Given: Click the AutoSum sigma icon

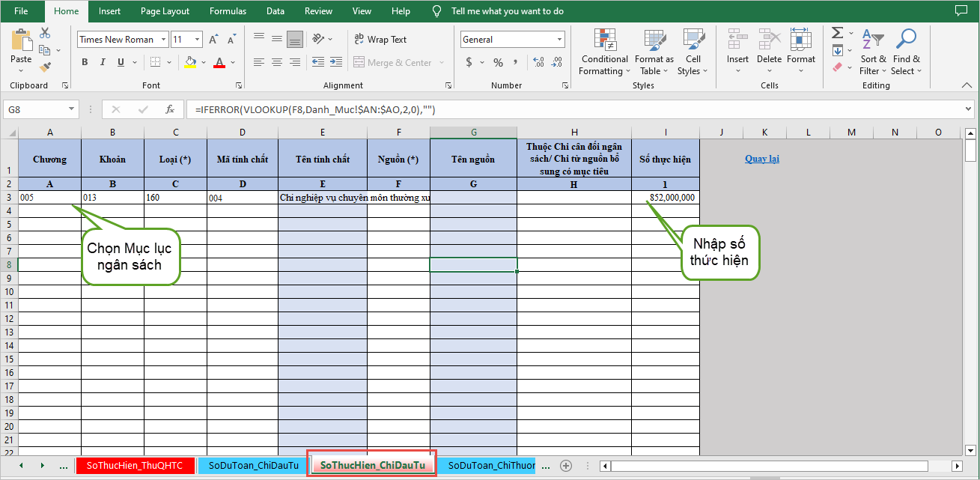Looking at the screenshot, I should coord(837,33).
